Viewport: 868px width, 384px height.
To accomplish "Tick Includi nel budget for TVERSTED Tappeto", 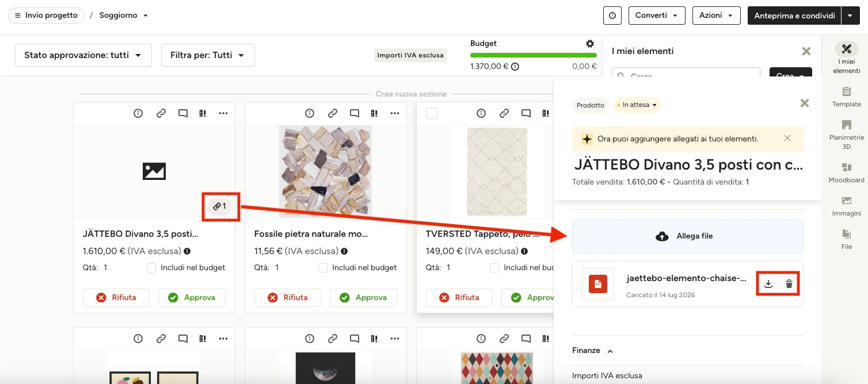I will tap(494, 268).
